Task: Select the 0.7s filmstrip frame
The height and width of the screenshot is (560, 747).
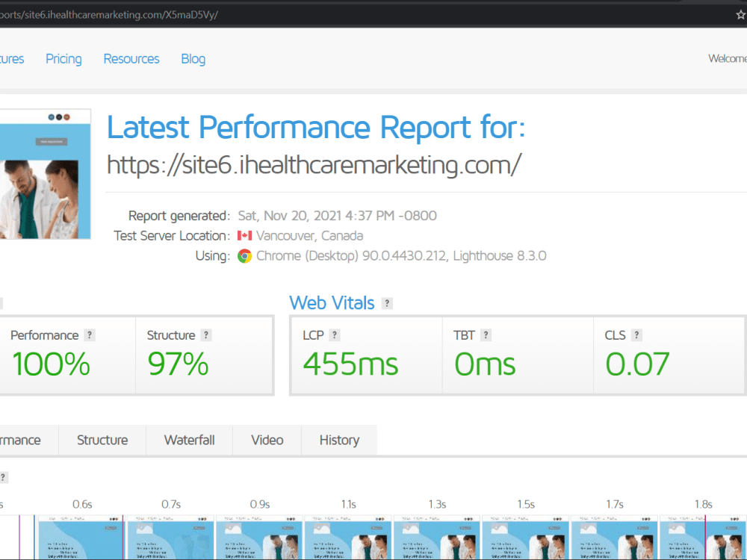Action: [170, 537]
